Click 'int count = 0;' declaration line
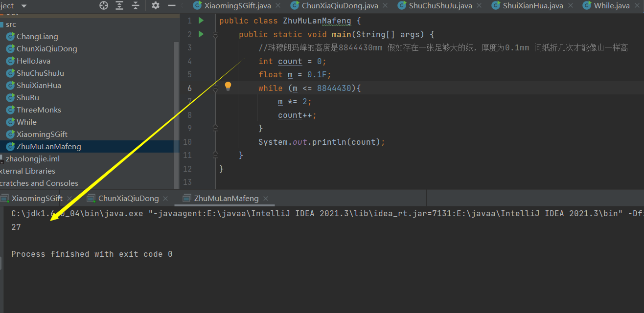 (x=292, y=62)
